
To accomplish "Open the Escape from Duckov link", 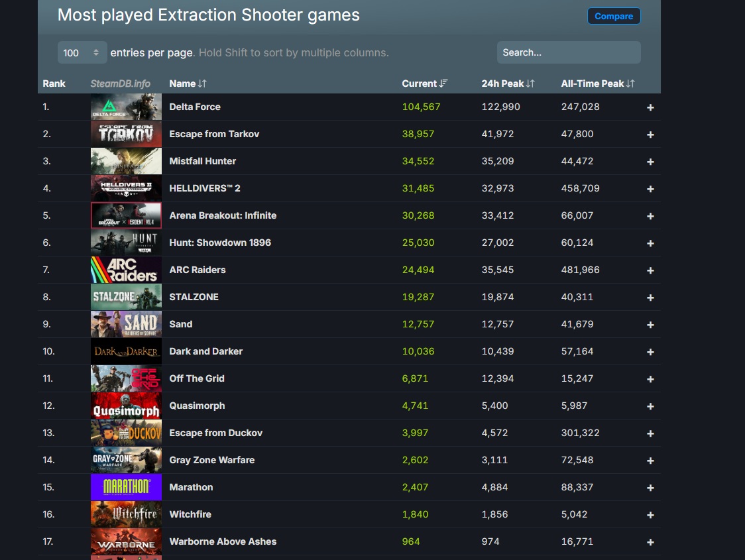I will click(215, 433).
